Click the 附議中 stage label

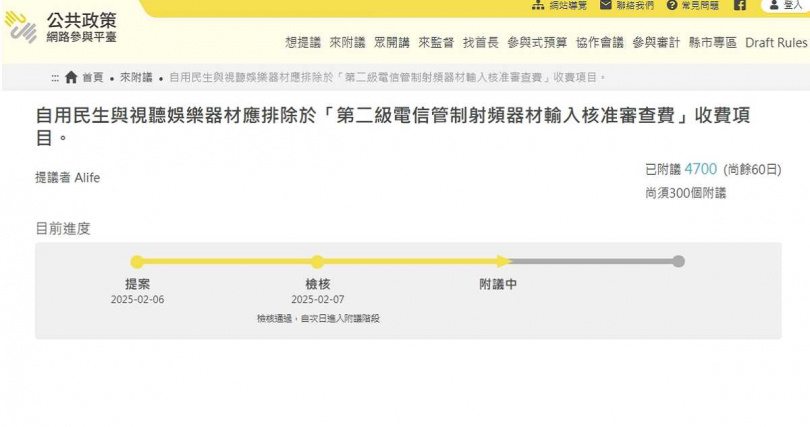click(x=498, y=284)
